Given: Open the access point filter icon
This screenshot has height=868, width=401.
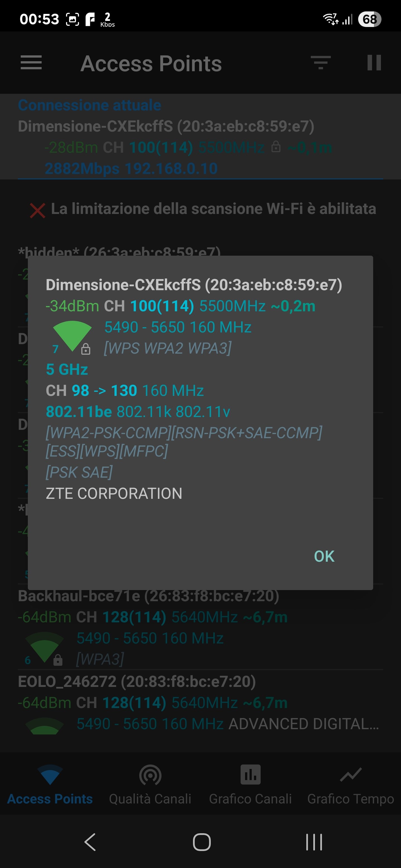Looking at the screenshot, I should pyautogui.click(x=321, y=63).
